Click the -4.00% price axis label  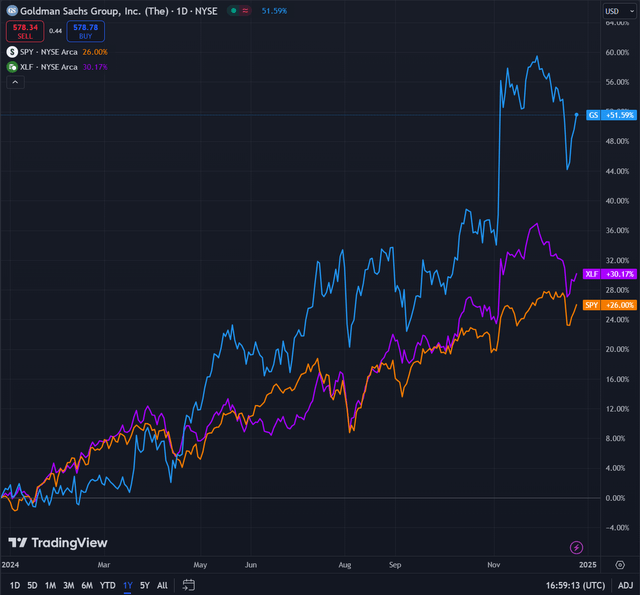(x=617, y=528)
